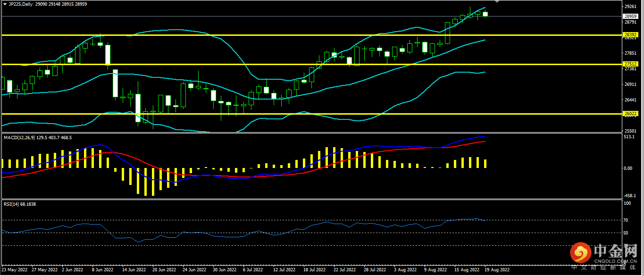Click price scale value 27851

coord(629,53)
